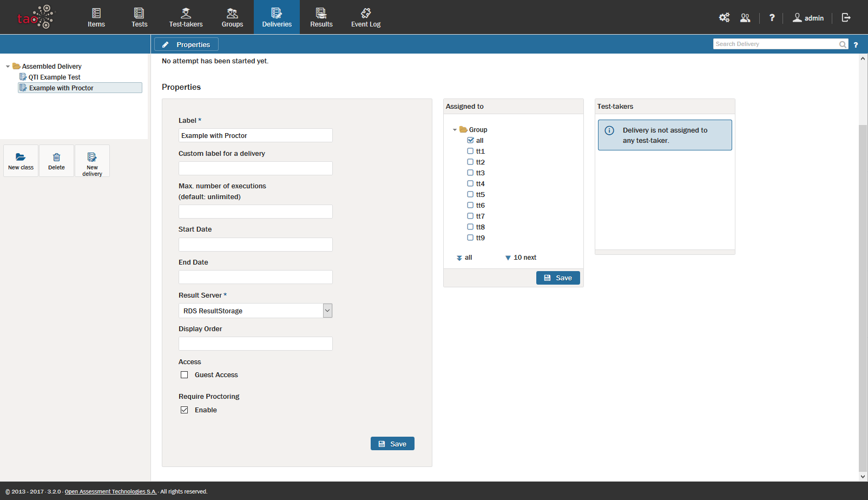Viewport: 868px width, 500px height.
Task: Click the search magnifier icon
Action: tap(843, 44)
